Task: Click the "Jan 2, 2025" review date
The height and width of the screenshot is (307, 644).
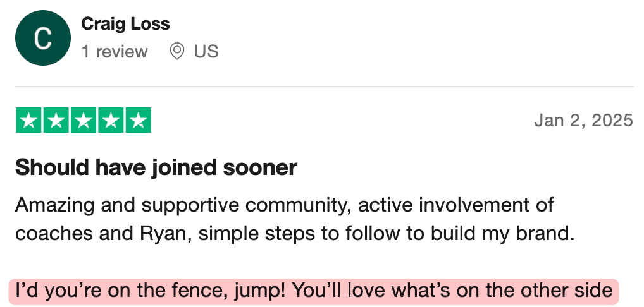Action: pyautogui.click(x=583, y=120)
